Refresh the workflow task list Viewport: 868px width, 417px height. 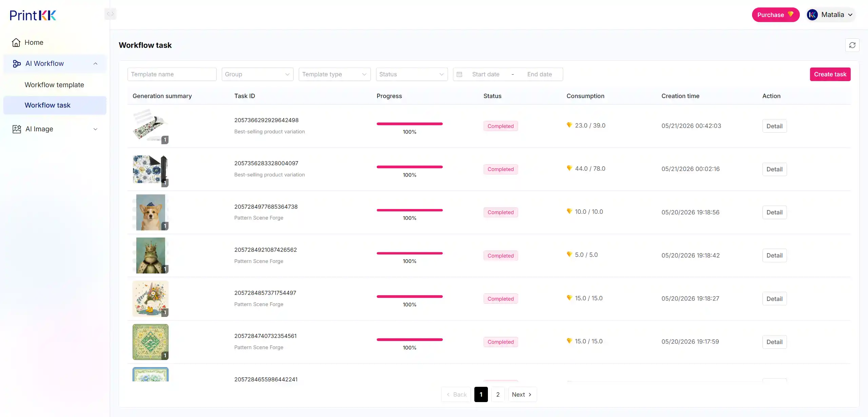click(x=852, y=45)
